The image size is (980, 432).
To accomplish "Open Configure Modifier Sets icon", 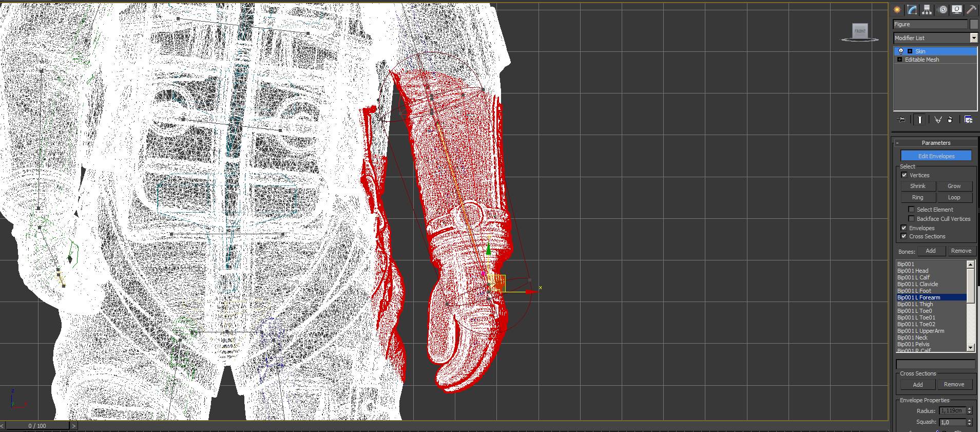I will (x=968, y=120).
